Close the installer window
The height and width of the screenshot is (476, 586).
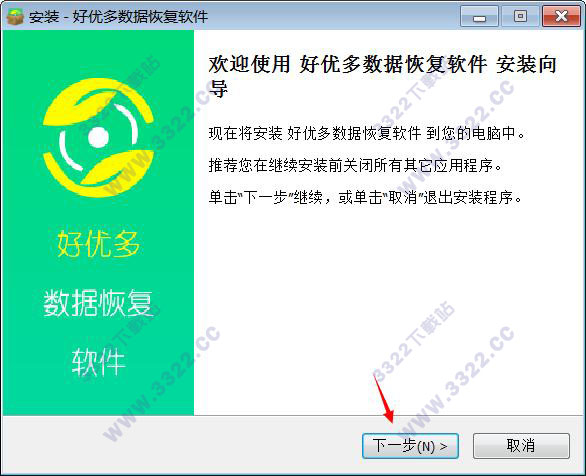click(561, 16)
